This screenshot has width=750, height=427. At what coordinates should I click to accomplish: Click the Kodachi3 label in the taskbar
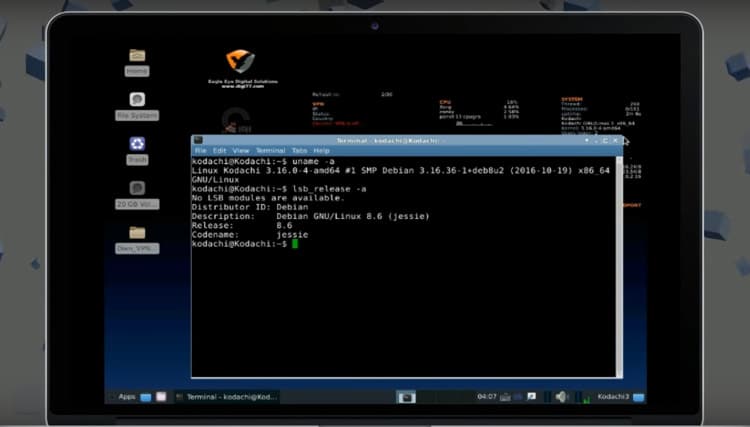(x=613, y=396)
